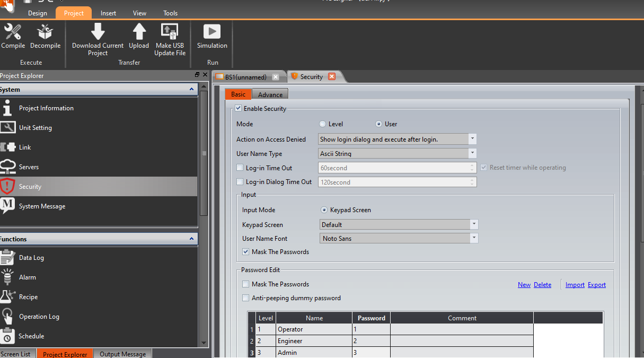Switch to the Advance tab
Image resolution: width=644 pixels, height=358 pixels.
pos(270,95)
